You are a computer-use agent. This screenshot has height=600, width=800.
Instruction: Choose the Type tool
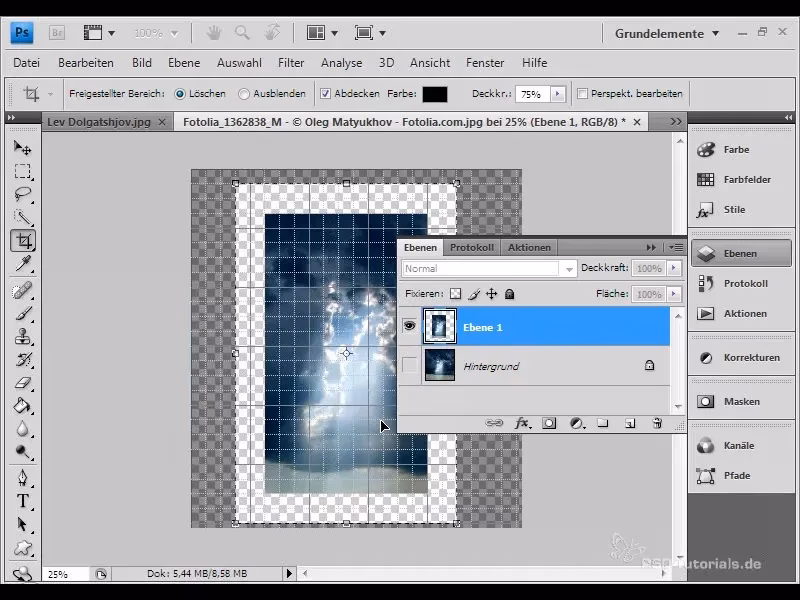coord(22,501)
